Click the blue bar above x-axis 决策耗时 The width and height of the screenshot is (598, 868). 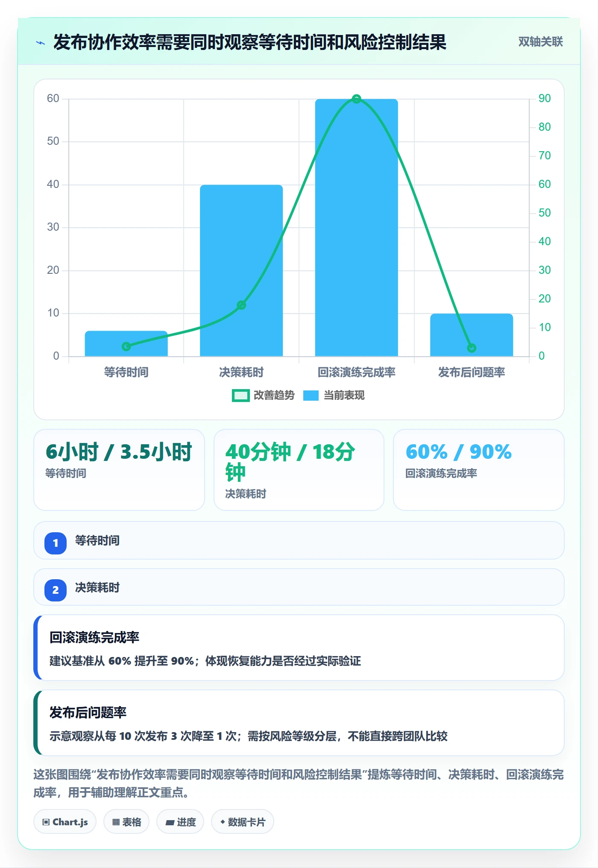[241, 270]
